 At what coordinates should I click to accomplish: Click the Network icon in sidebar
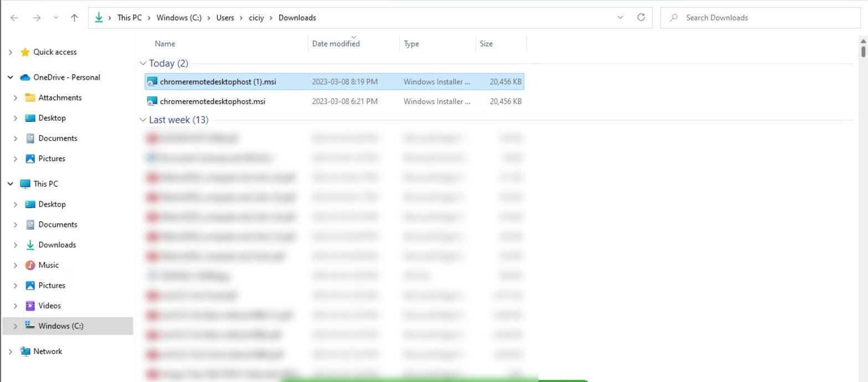tap(25, 352)
